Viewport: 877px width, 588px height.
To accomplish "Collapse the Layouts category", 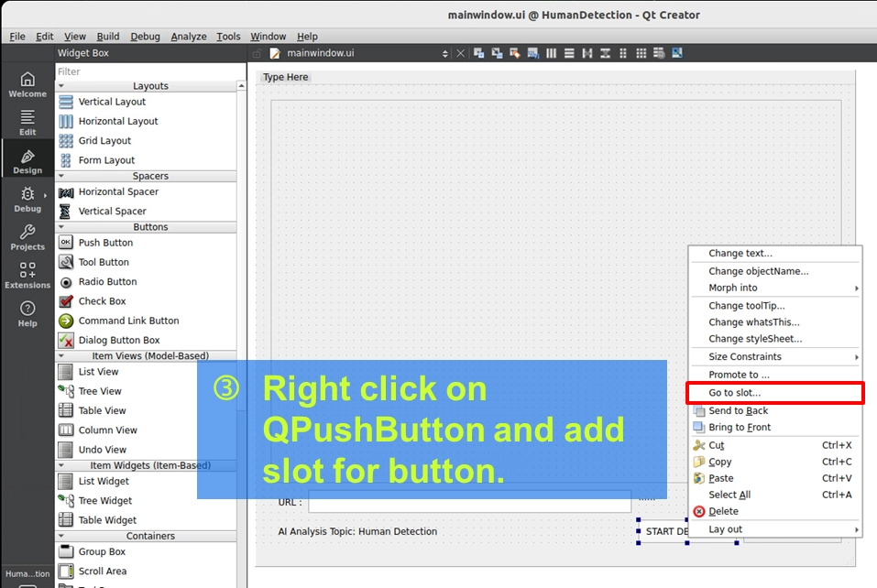I will 61,86.
